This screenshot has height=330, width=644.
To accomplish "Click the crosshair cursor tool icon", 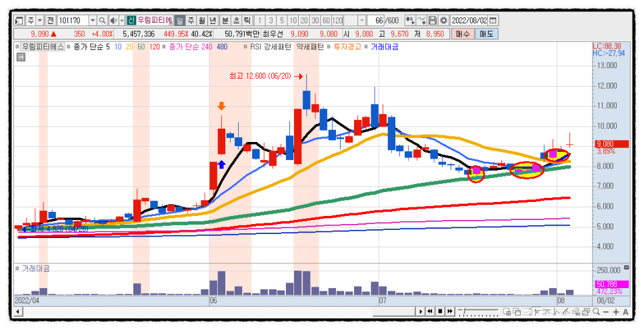I will (537, 312).
